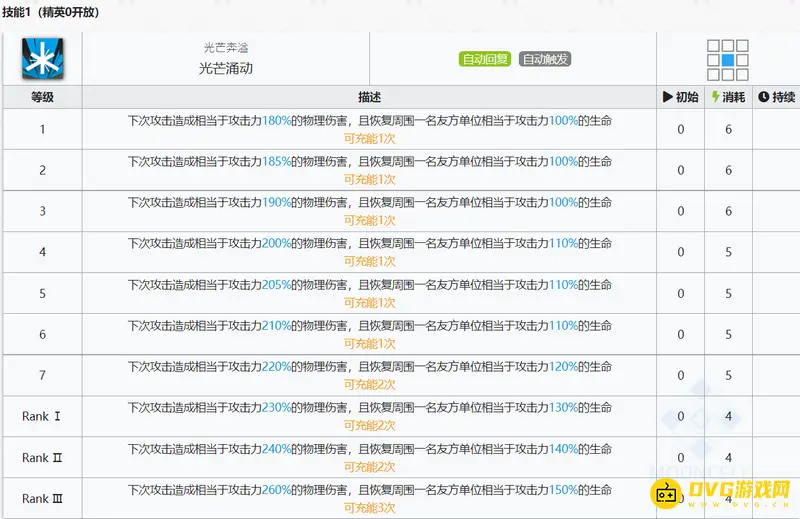Click the 消耗 value 4 in Rank Ⅰ row
Image resolution: width=800 pixels, height=519 pixels.
pyautogui.click(x=729, y=416)
